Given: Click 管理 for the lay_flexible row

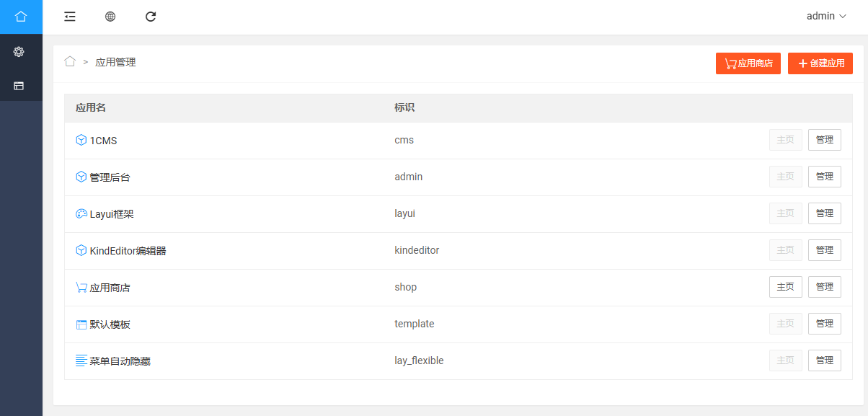Looking at the screenshot, I should [x=825, y=360].
